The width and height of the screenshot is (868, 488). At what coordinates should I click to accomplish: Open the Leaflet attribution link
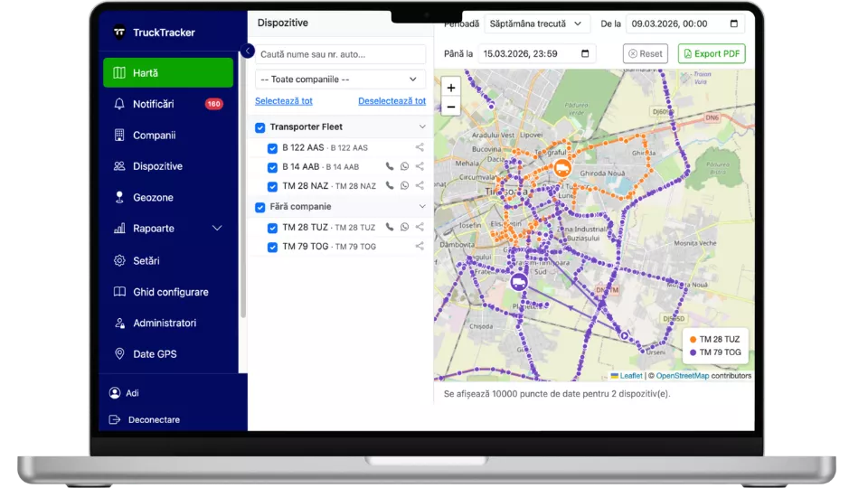(x=630, y=376)
